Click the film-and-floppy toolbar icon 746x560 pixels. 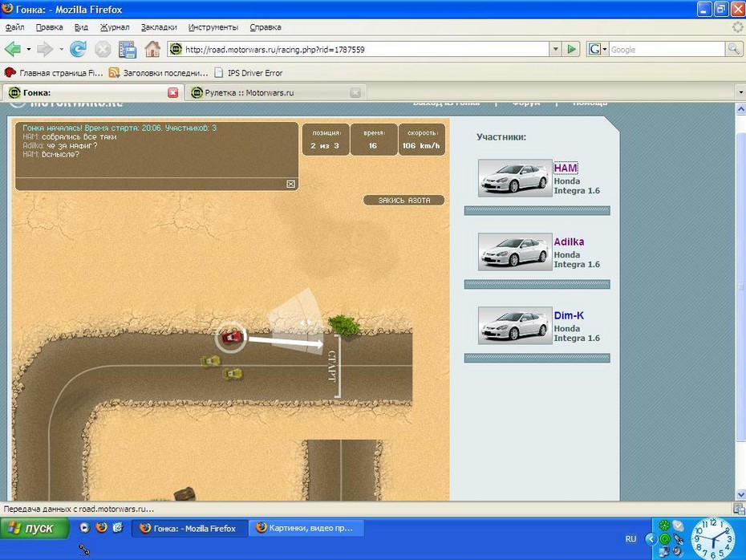click(x=128, y=49)
